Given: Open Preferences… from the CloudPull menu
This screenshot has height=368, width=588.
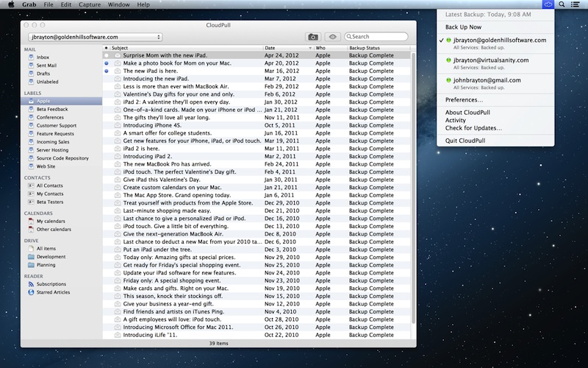Looking at the screenshot, I should [465, 99].
